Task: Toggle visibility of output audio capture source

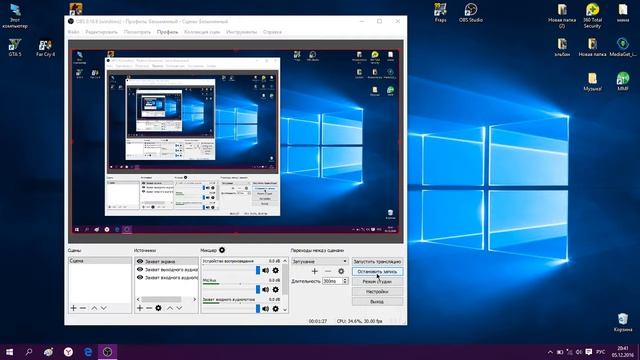Action: 140,269
